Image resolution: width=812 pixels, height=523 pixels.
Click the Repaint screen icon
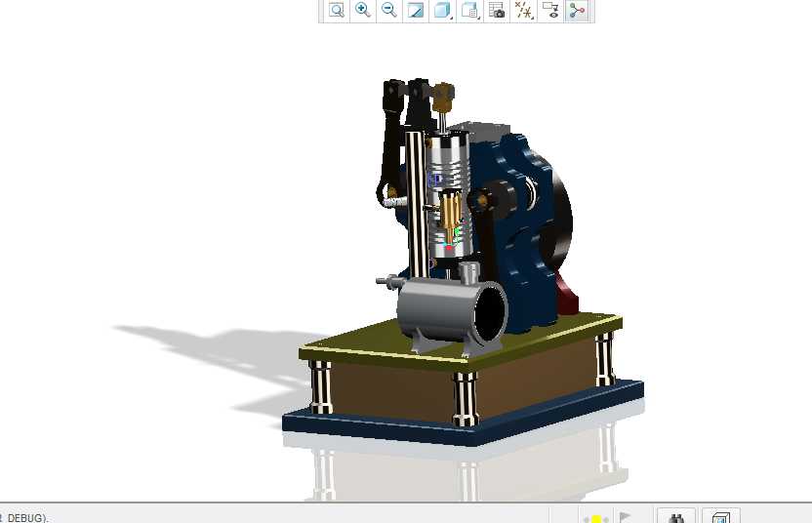click(x=416, y=10)
